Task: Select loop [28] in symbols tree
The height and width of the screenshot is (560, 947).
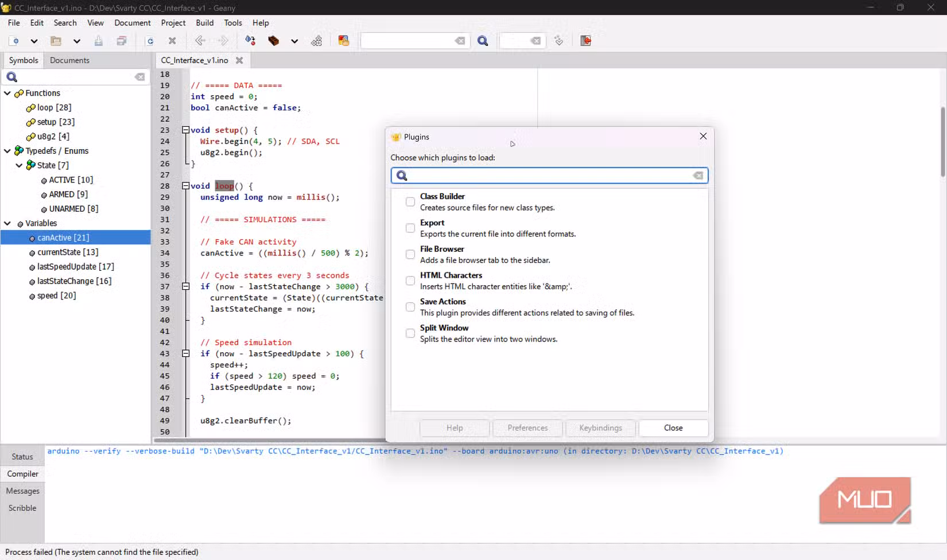Action: (54, 107)
